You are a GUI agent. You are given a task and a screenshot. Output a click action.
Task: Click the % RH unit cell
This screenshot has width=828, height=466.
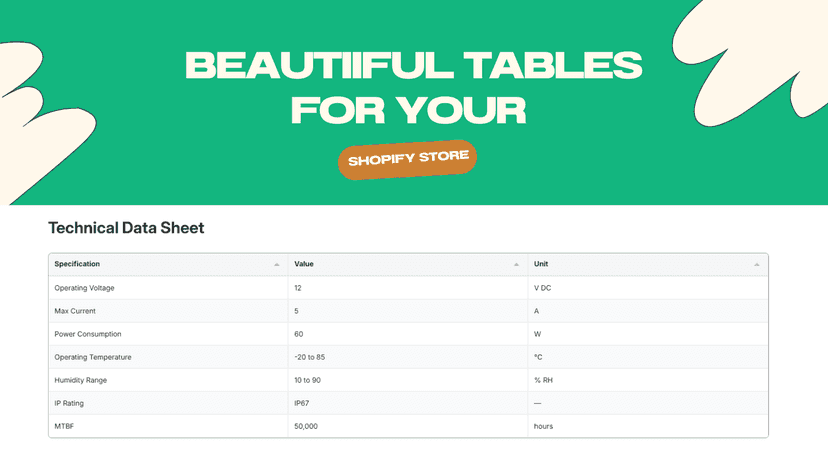tap(648, 380)
